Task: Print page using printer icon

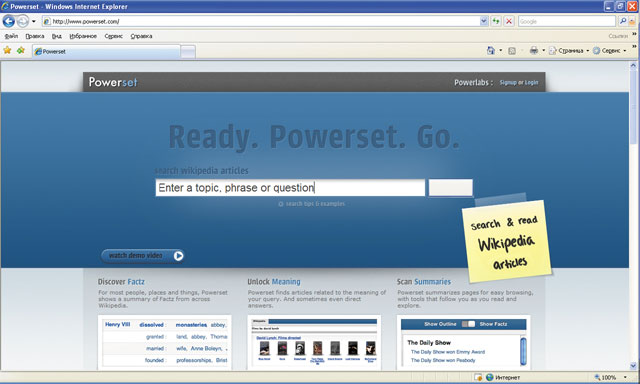Action: tap(533, 51)
